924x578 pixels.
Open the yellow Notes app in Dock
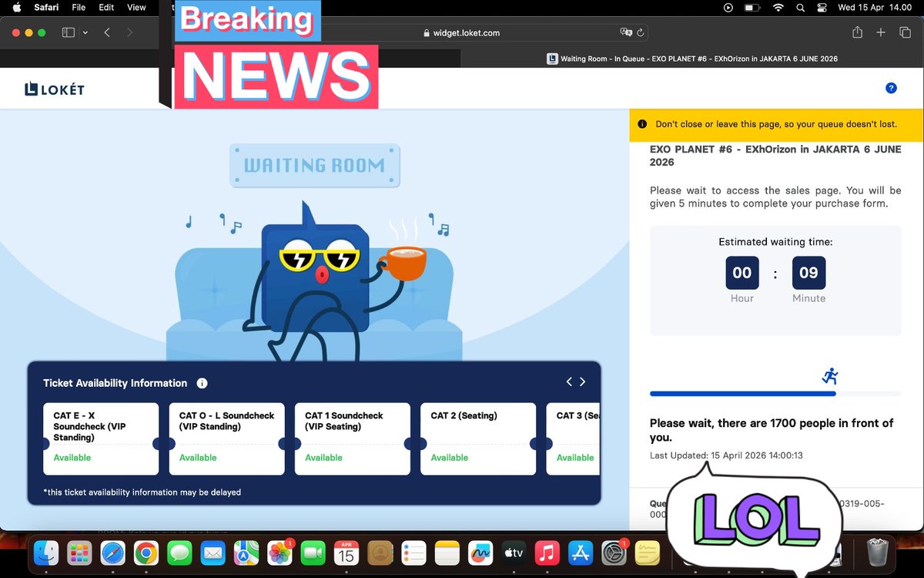tap(447, 553)
